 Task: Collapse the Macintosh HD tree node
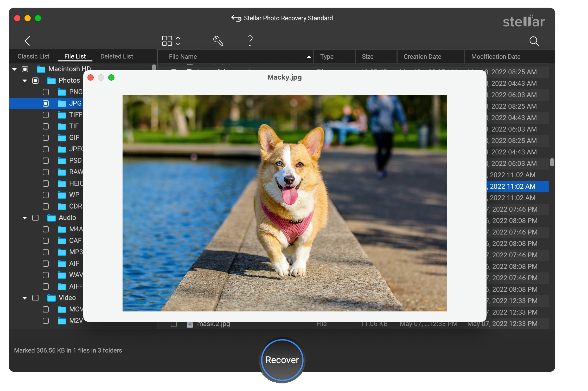pyautogui.click(x=15, y=69)
